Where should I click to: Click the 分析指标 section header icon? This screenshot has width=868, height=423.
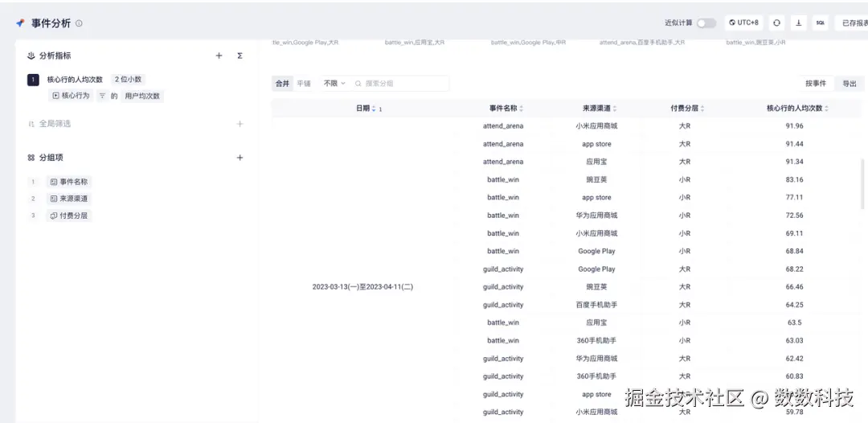[31, 56]
